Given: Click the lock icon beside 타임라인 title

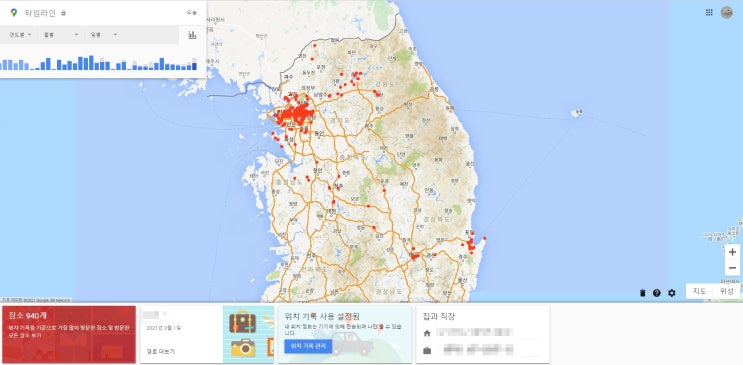Looking at the screenshot, I should pos(63,13).
